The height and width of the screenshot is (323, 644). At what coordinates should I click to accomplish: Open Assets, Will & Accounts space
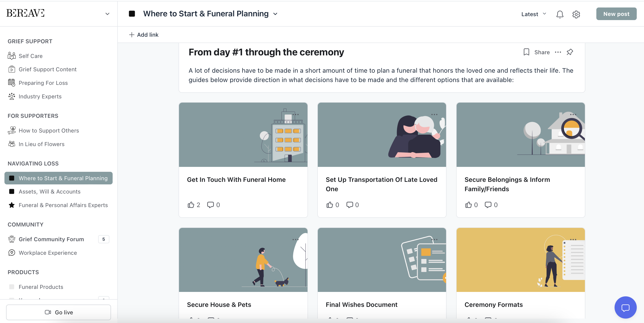point(50,191)
